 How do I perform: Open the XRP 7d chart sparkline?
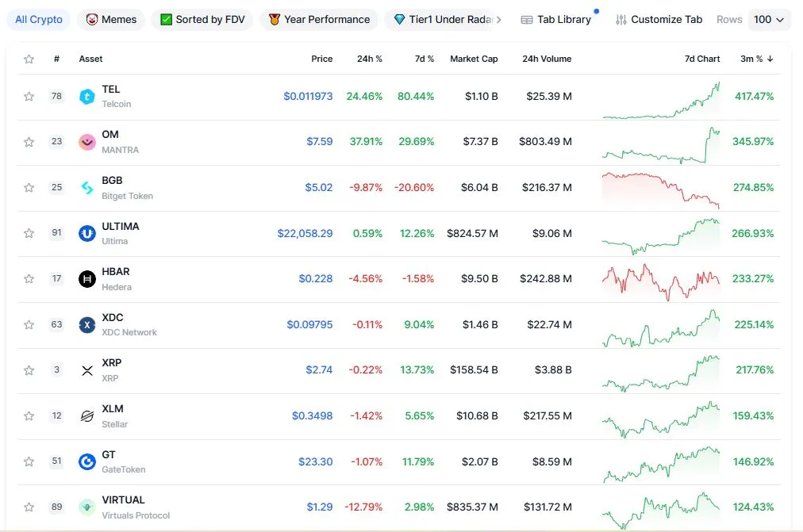pyautogui.click(x=661, y=373)
